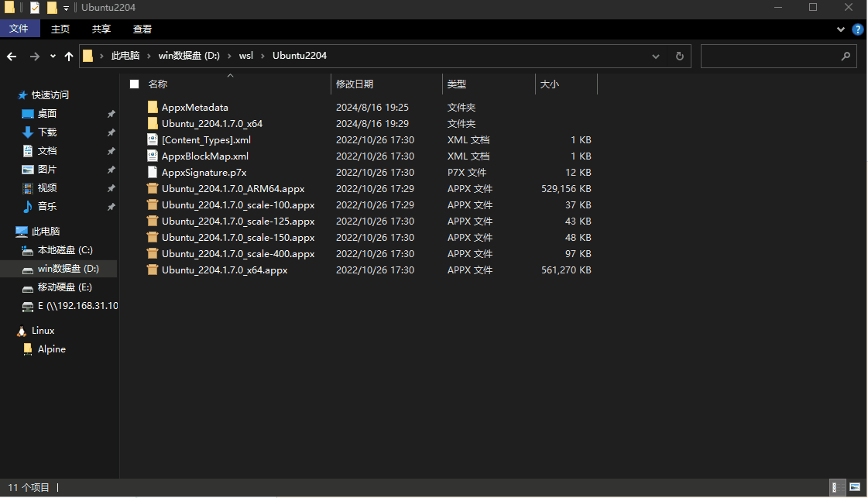Click the Properties quick access toolbar icon
The width and height of the screenshot is (868, 498).
point(35,8)
